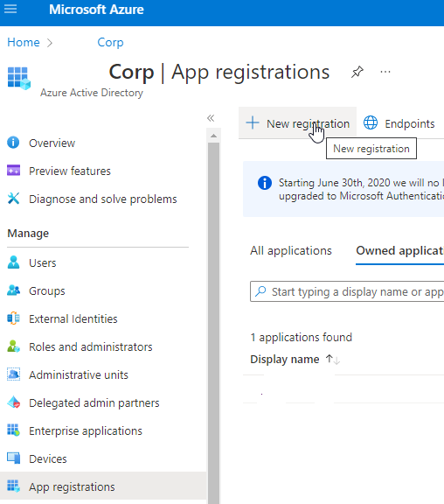Click the blue info icon in banner
Viewport: 444px width, 504px height.
coord(265,183)
